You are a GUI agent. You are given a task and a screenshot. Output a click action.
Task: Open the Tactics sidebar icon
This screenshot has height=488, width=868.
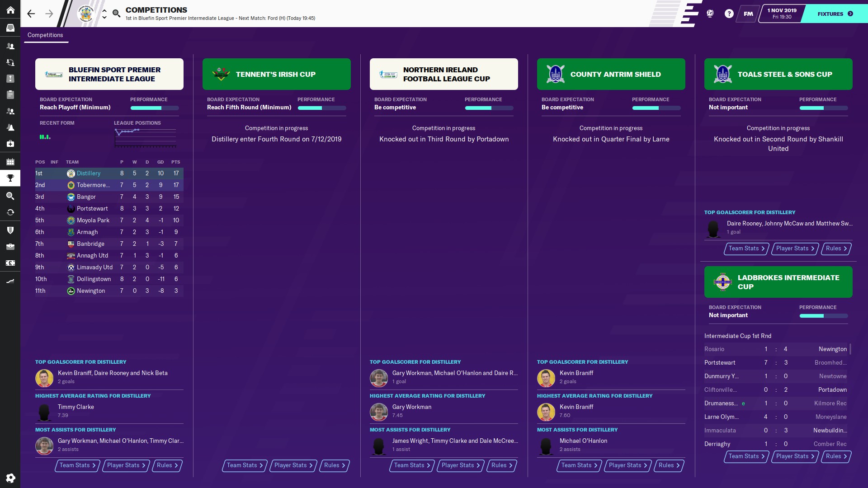10,79
